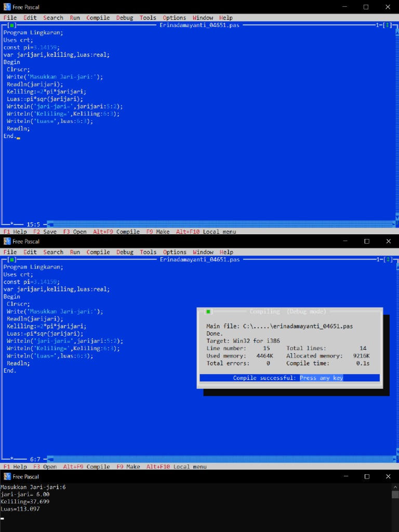The height and width of the screenshot is (532, 399).
Task: Click 'Luas=113.097' output line in console
Action: 20,509
